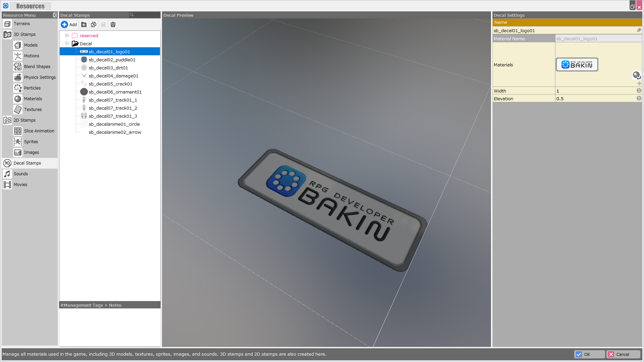Open Particles in the Resource Menu
Viewport: 644px width, 362px height.
coord(32,88)
